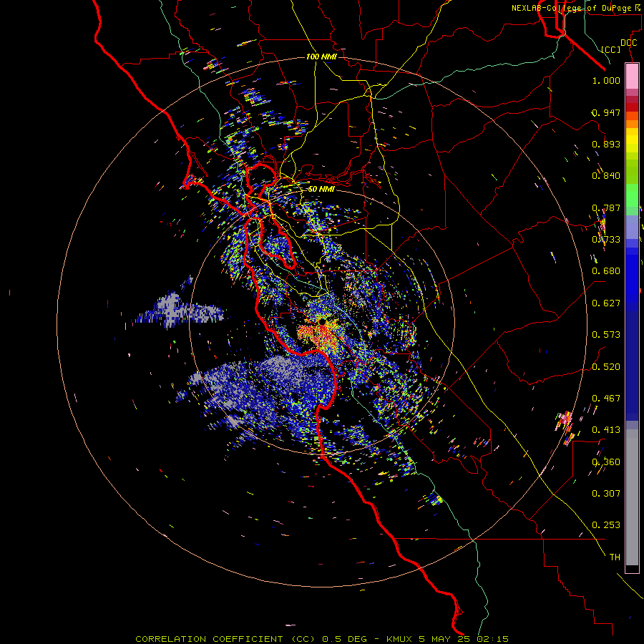Pick the lavender swatch above 0.733
The image size is (644, 644).
coord(632,227)
